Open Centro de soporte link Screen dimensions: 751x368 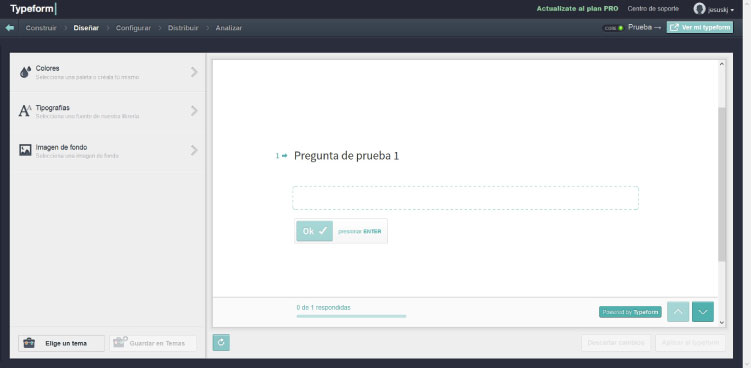(x=653, y=9)
